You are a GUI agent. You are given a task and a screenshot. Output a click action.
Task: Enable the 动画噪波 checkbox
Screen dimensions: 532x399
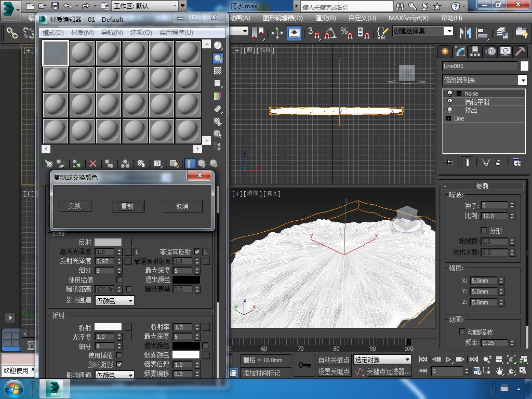pos(462,331)
